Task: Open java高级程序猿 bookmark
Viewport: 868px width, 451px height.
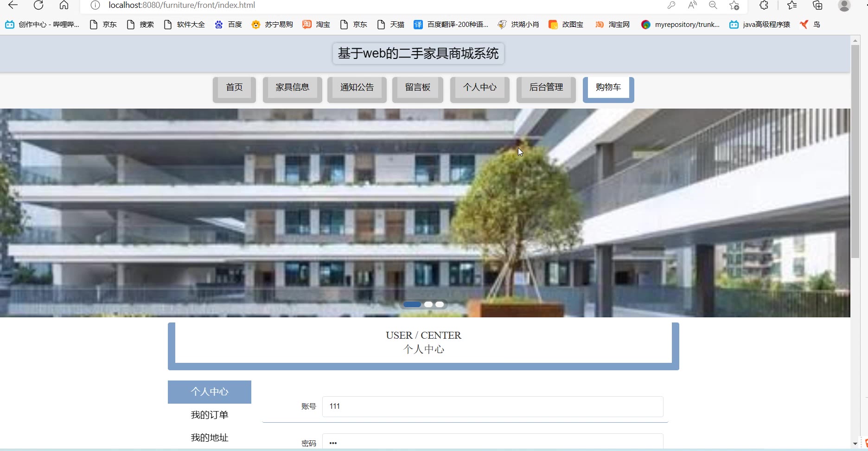Action: click(x=760, y=25)
